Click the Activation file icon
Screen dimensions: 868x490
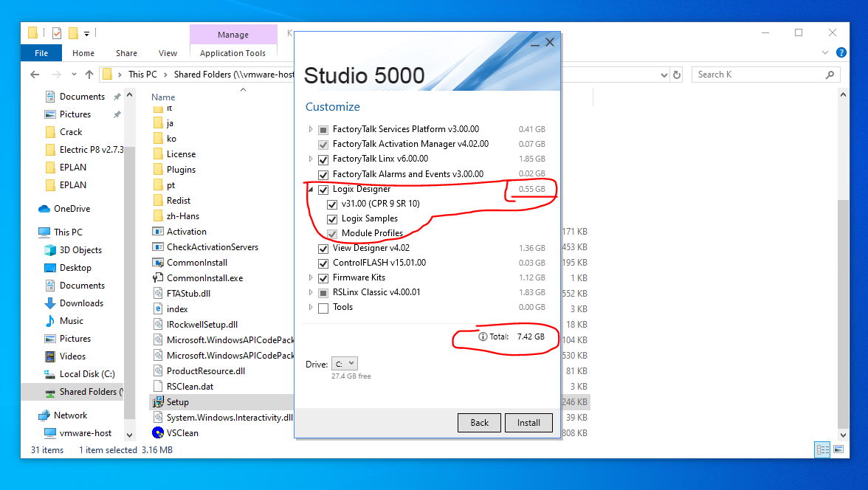click(158, 231)
